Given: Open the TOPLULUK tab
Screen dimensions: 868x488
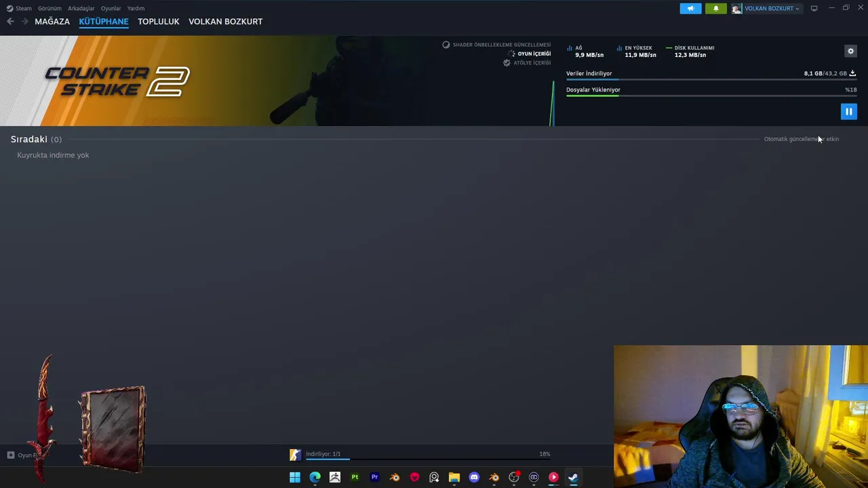Looking at the screenshot, I should click(x=159, y=22).
